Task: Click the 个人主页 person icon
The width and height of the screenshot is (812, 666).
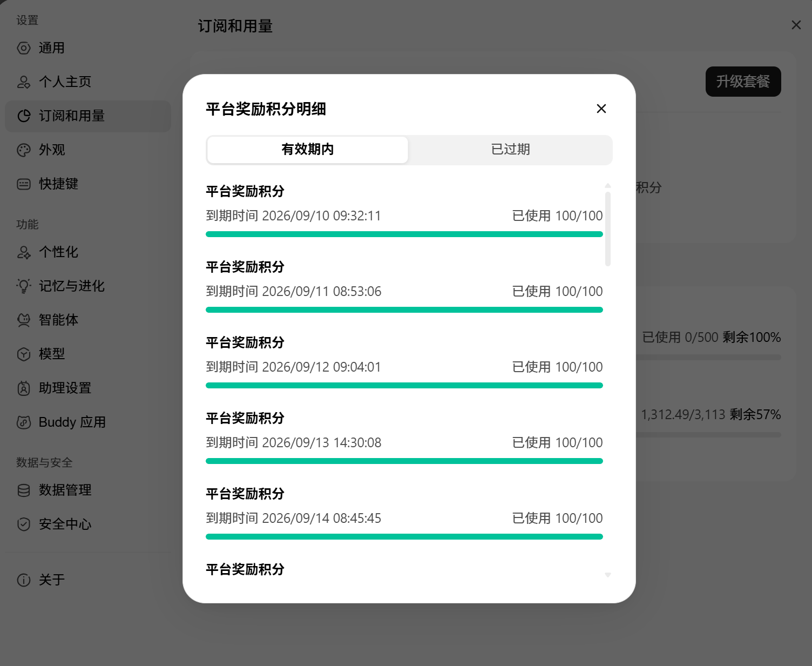Action: tap(24, 82)
